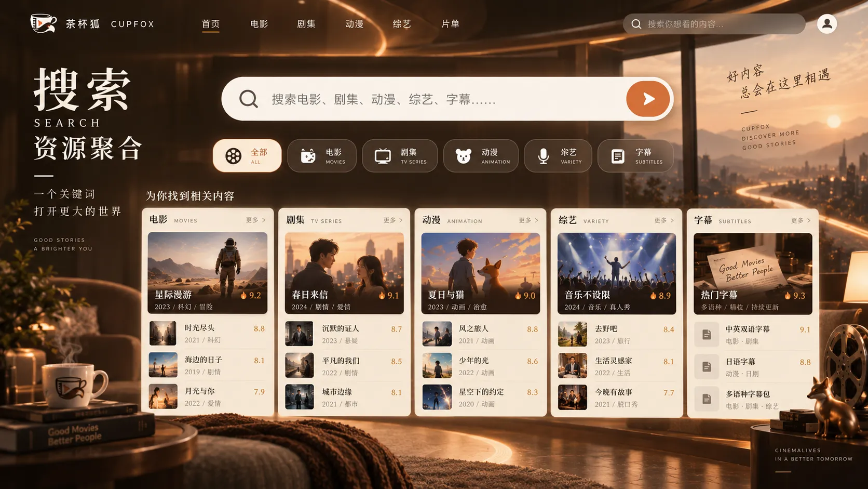The width and height of the screenshot is (868, 489).
Task: Click the magnifier icon in top search bar
Action: (x=636, y=24)
